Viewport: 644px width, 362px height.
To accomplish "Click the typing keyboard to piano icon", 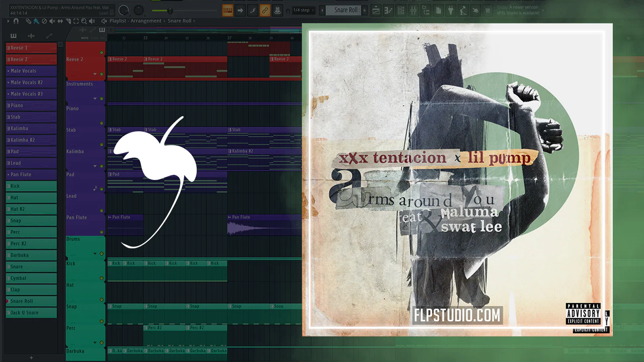I will (228, 10).
